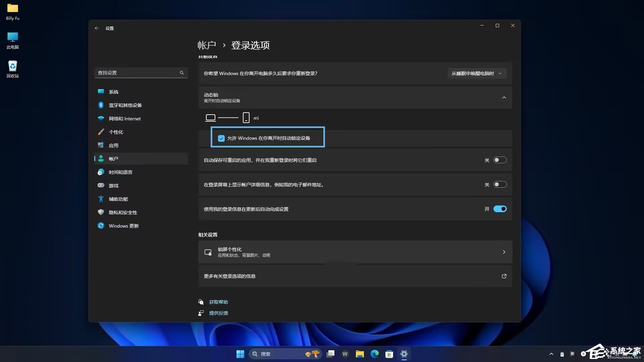
Task: Open 游戏 settings via the Xbox icon
Action: coord(101,185)
